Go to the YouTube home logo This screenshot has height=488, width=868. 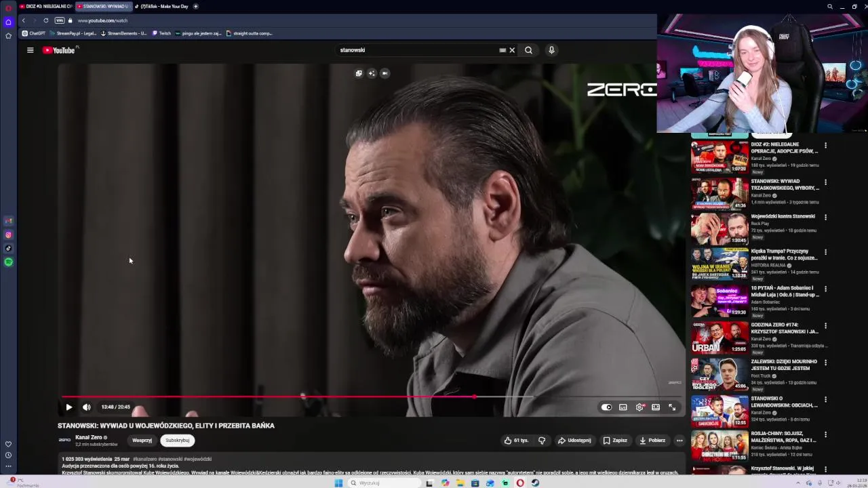[x=60, y=50]
